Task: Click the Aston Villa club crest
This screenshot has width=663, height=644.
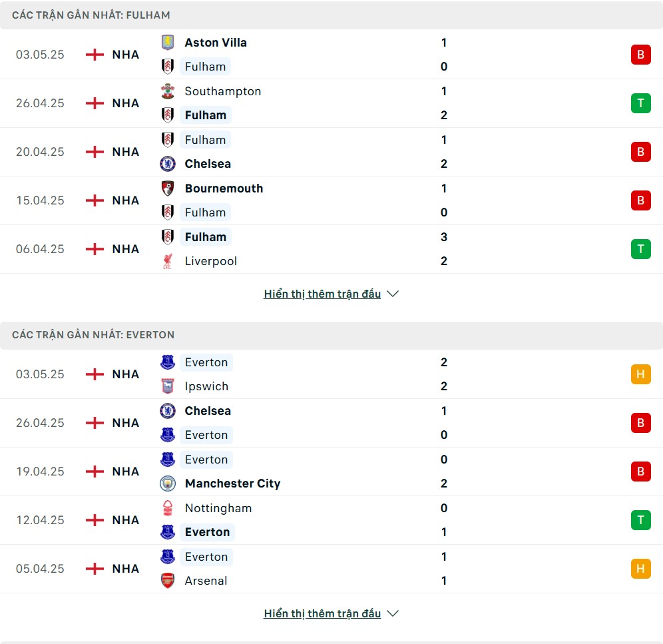Action: point(168,43)
